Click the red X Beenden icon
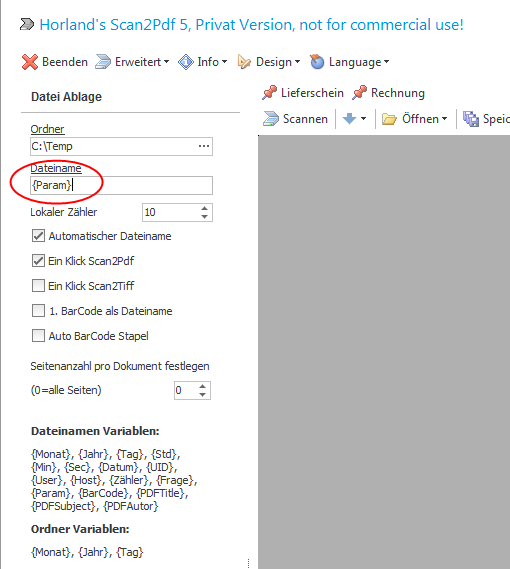The image size is (510, 569). (x=30, y=62)
